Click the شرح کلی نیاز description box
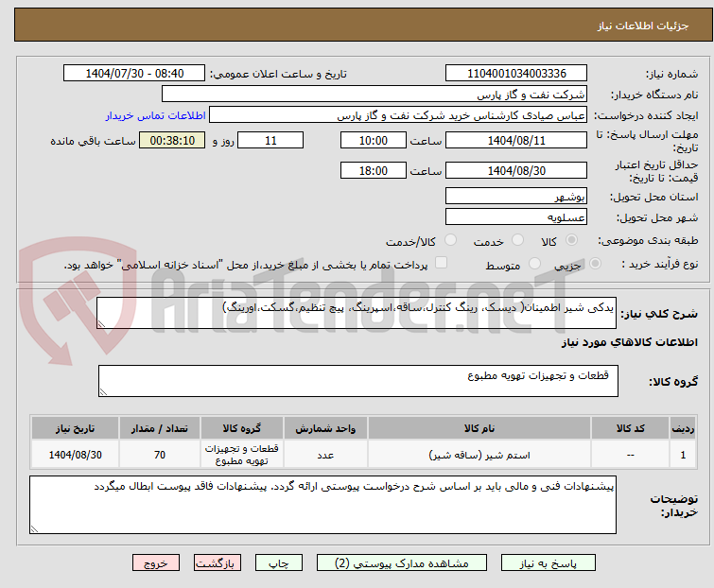This screenshot has height=588, width=714. (357, 313)
